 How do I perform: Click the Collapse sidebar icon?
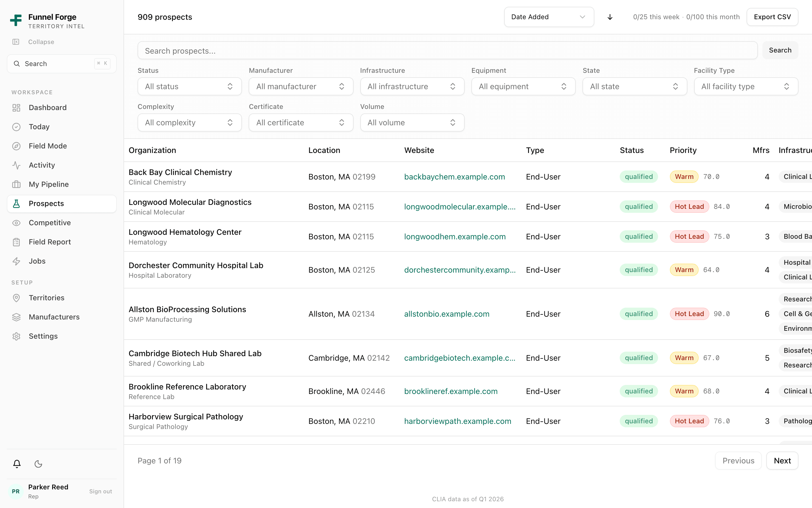coord(16,42)
